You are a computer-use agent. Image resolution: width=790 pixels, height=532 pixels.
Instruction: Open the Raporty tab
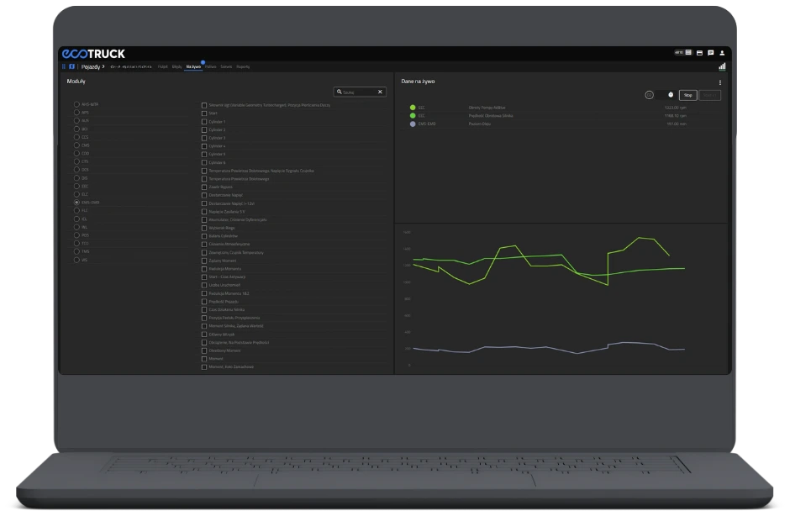243,66
